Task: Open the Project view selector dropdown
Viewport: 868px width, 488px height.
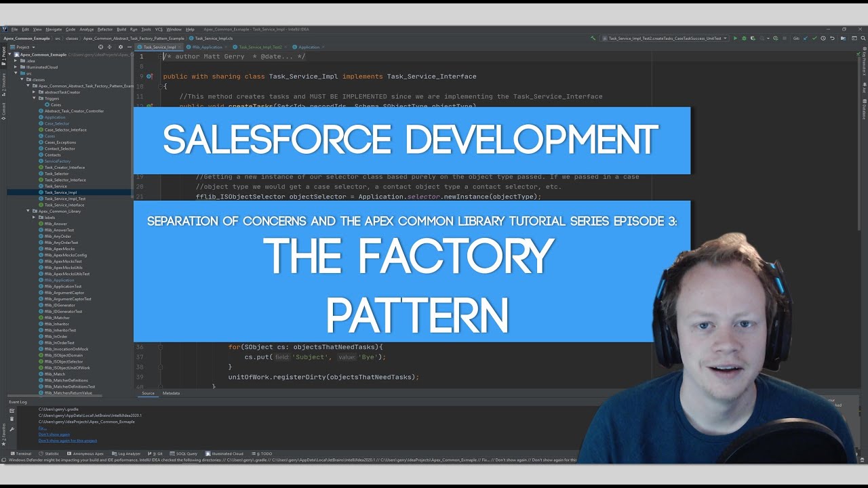Action: [24, 47]
